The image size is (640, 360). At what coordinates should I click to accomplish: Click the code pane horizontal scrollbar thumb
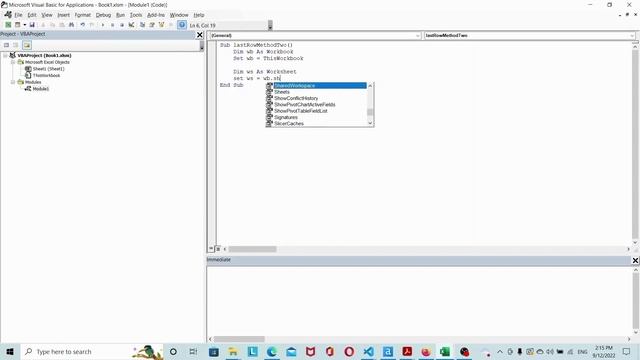(x=252, y=249)
